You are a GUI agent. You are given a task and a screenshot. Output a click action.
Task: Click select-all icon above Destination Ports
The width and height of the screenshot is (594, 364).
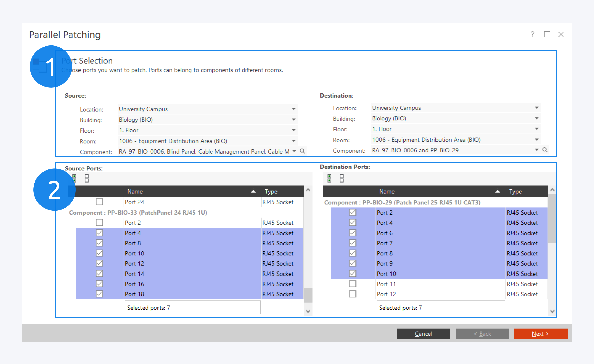[x=329, y=178]
